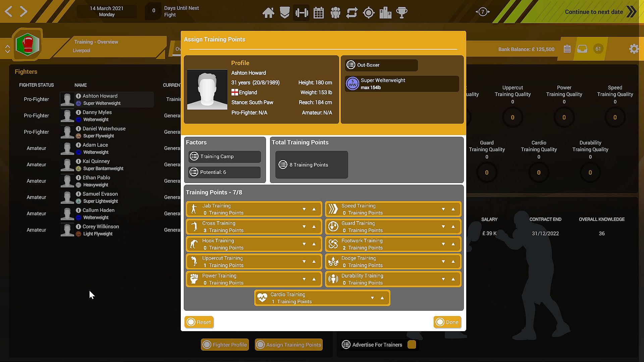Viewport: 644px width, 362px height.
Task: Open the trophy championships icon
Action: (401, 13)
